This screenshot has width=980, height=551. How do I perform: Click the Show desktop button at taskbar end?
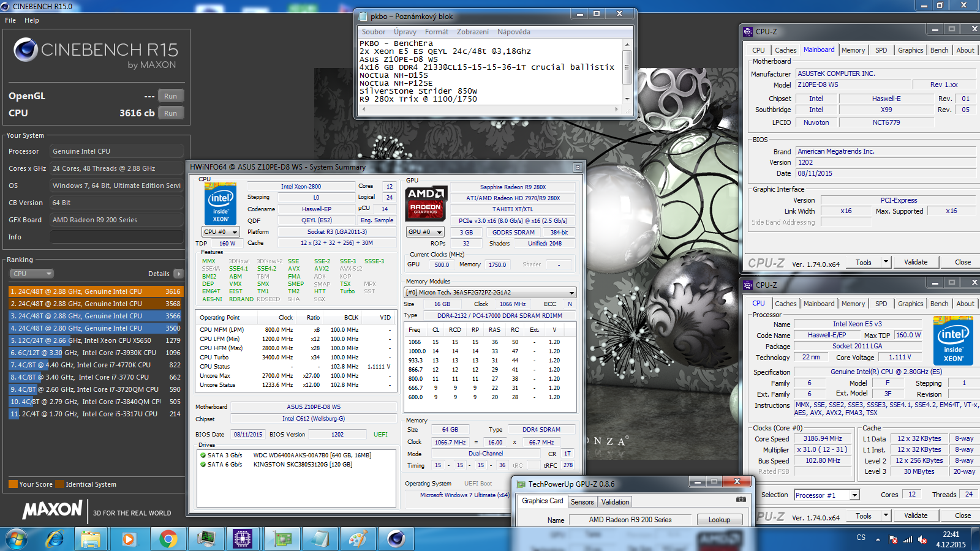coord(976,539)
